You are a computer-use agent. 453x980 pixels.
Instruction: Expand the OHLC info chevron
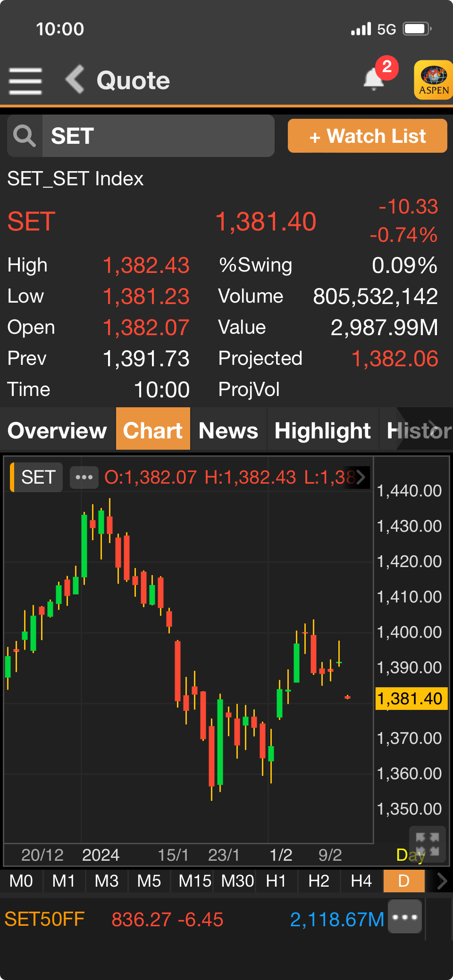point(361,477)
